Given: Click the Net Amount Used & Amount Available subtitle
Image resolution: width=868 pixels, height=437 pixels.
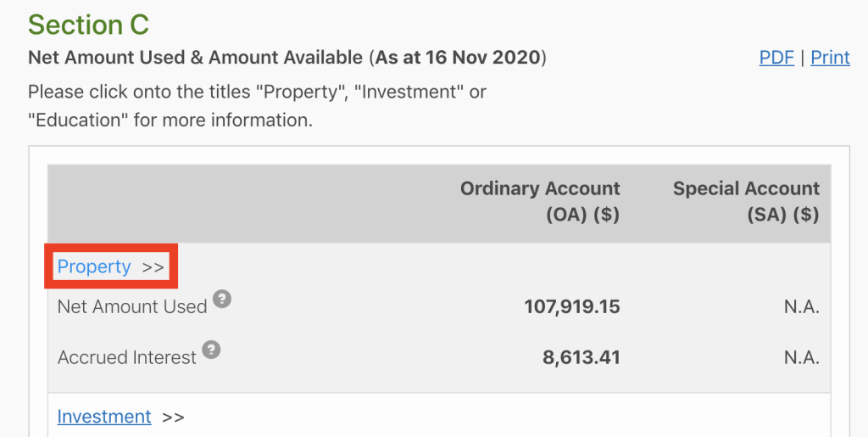Looking at the screenshot, I should point(196,58).
